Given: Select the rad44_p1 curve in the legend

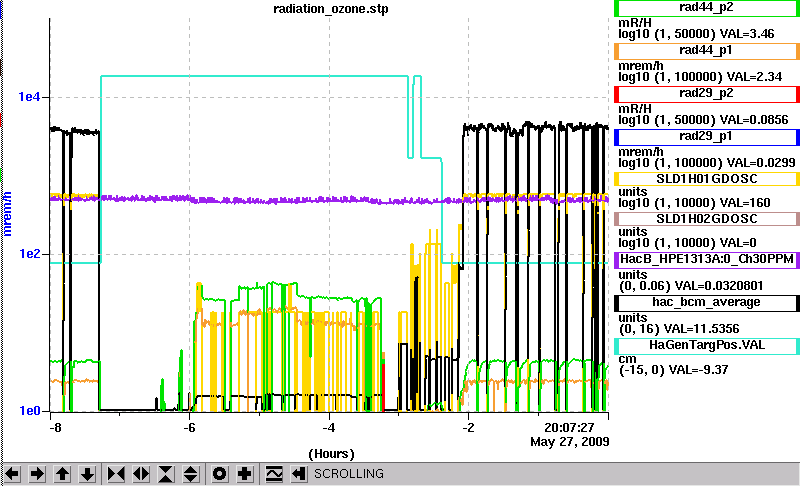Looking at the screenshot, I should [707, 51].
